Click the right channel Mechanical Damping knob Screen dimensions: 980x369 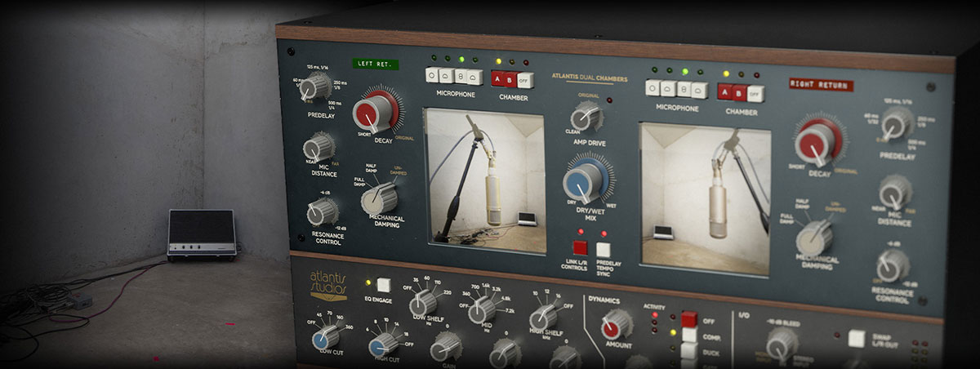[x=814, y=237]
